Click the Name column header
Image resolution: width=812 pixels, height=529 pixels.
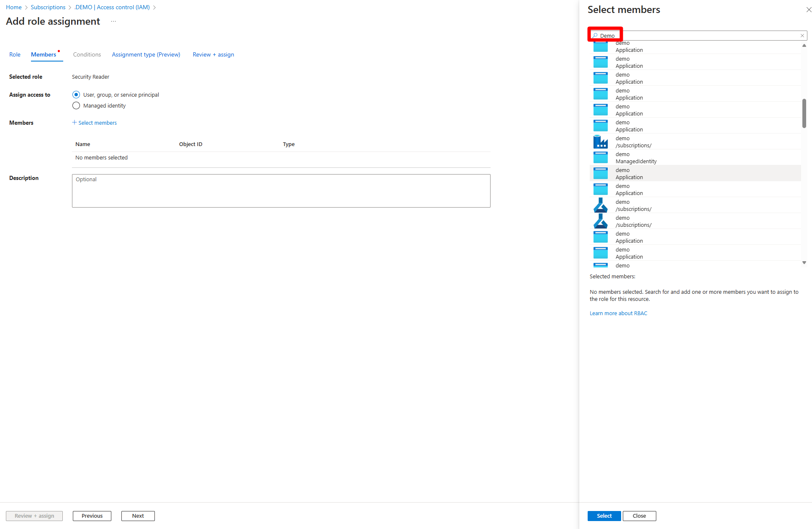pyautogui.click(x=83, y=144)
